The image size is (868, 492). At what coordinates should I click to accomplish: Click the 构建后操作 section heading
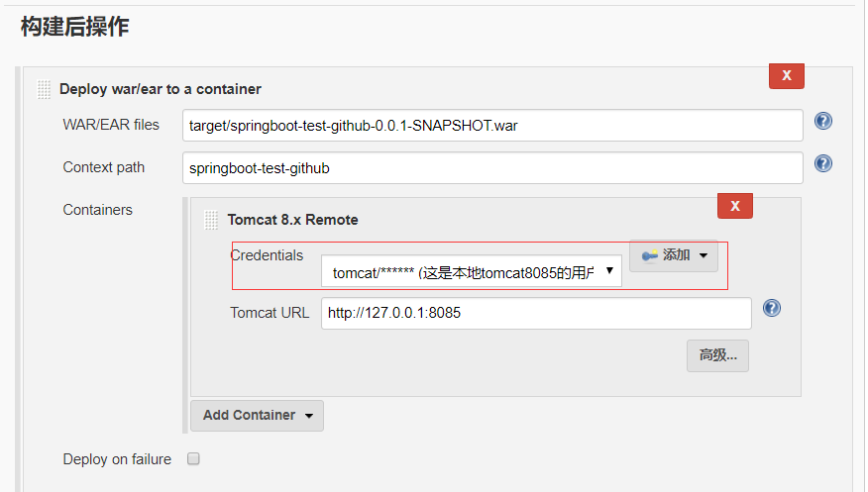coord(74,27)
